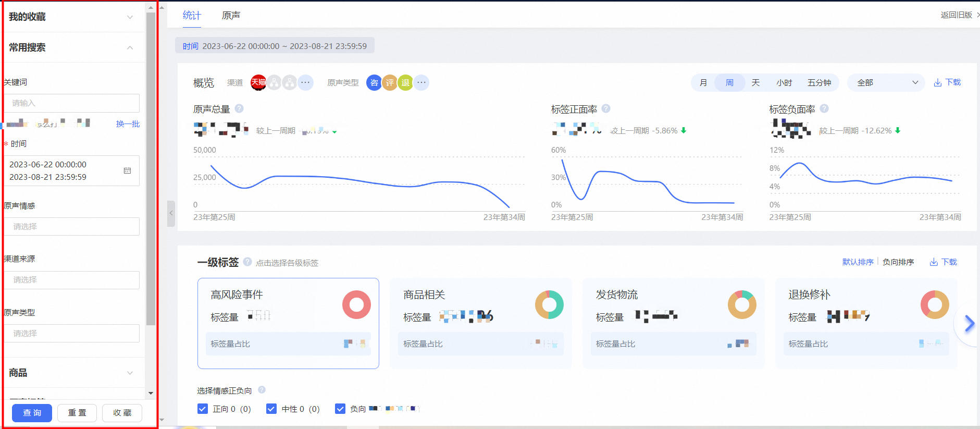
Task: Select the 咨 voice type icon
Action: (x=374, y=82)
